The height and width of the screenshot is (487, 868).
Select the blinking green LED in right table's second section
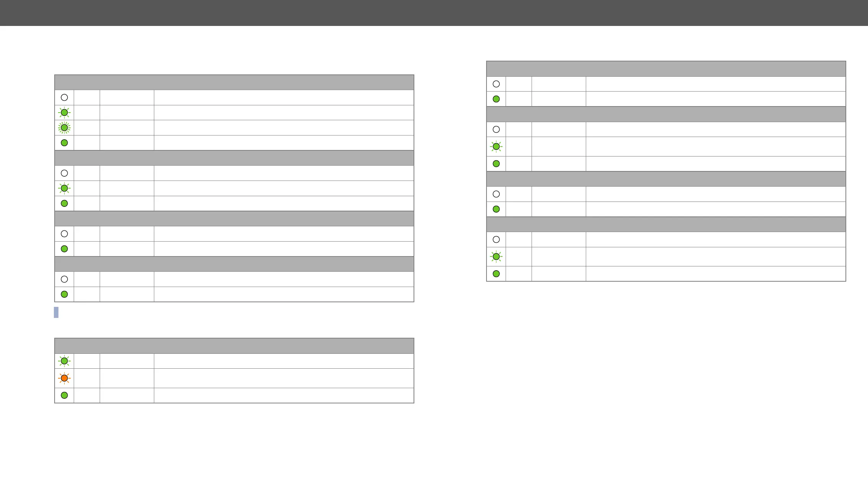tap(496, 147)
